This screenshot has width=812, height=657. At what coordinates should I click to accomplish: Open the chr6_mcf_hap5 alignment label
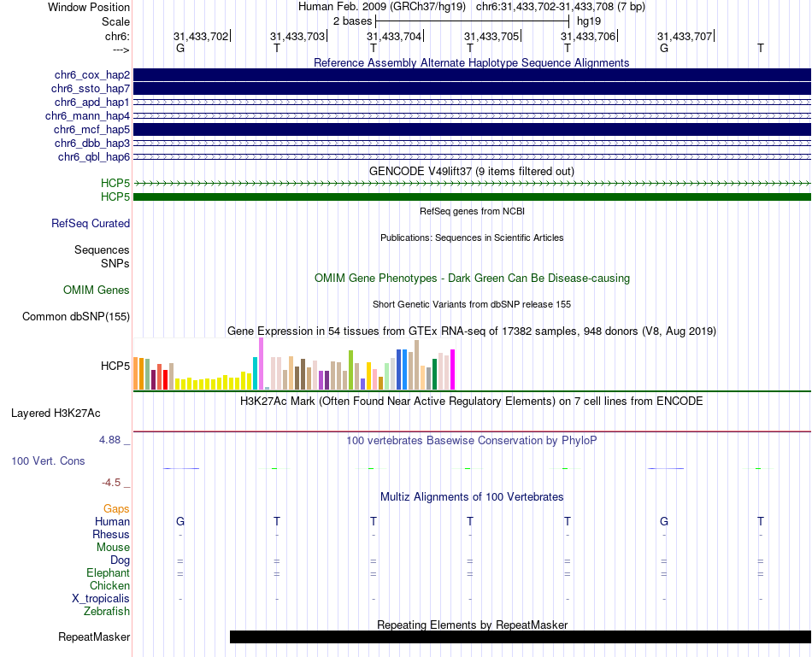pyautogui.click(x=91, y=129)
